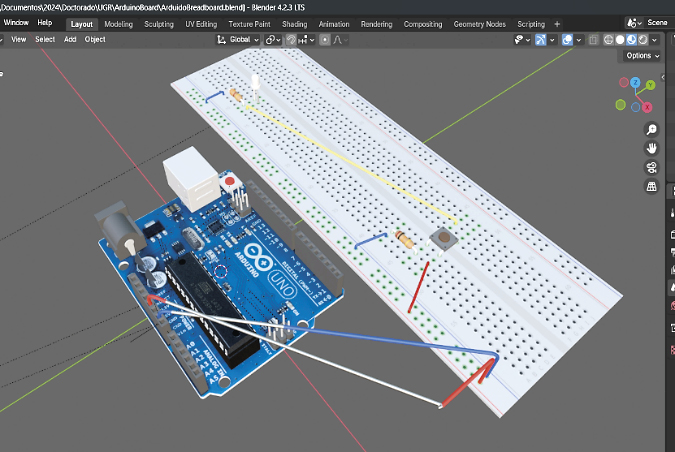Viewport: 675px width, 452px height.
Task: Switch to the UV Editing workspace tab
Action: pyautogui.click(x=201, y=24)
